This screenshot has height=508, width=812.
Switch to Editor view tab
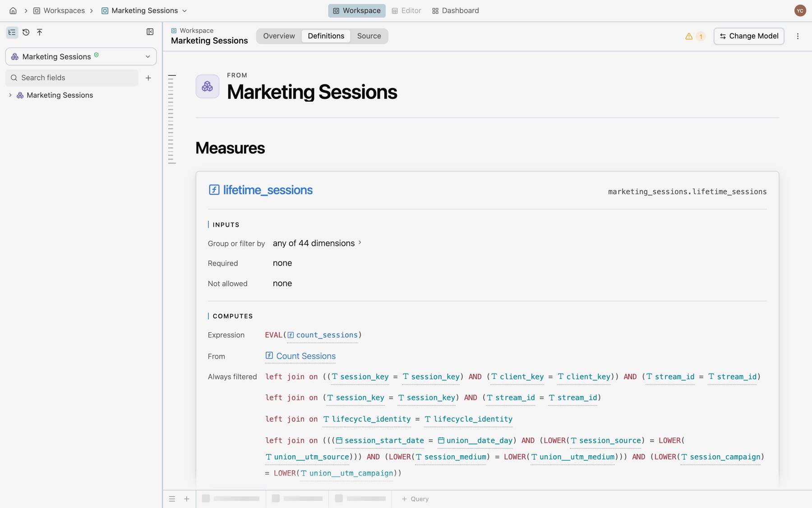[406, 10]
